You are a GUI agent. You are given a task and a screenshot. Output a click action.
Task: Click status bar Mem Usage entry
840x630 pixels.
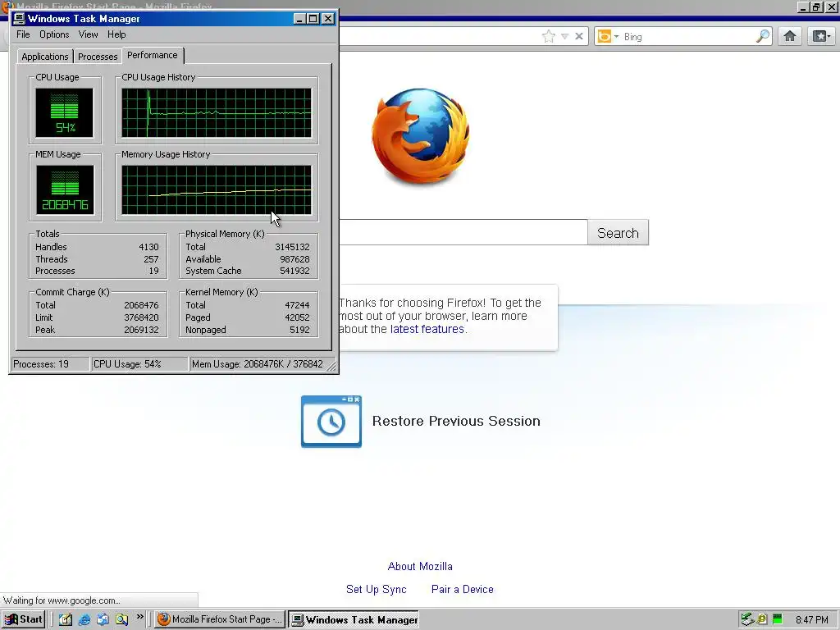click(x=258, y=364)
